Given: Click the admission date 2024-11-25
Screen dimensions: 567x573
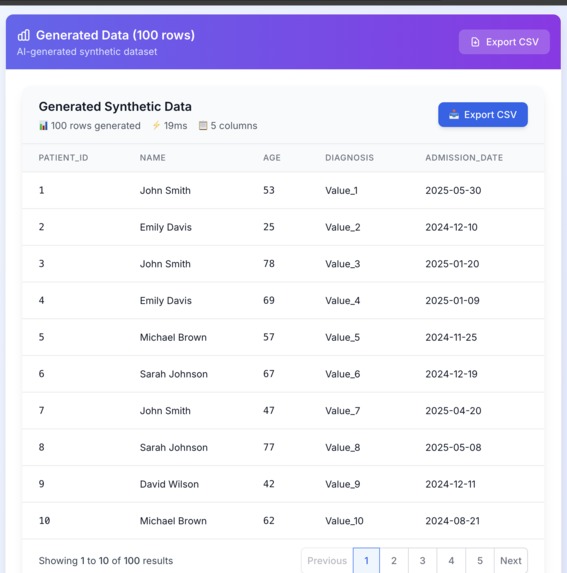Looking at the screenshot, I should tap(451, 337).
